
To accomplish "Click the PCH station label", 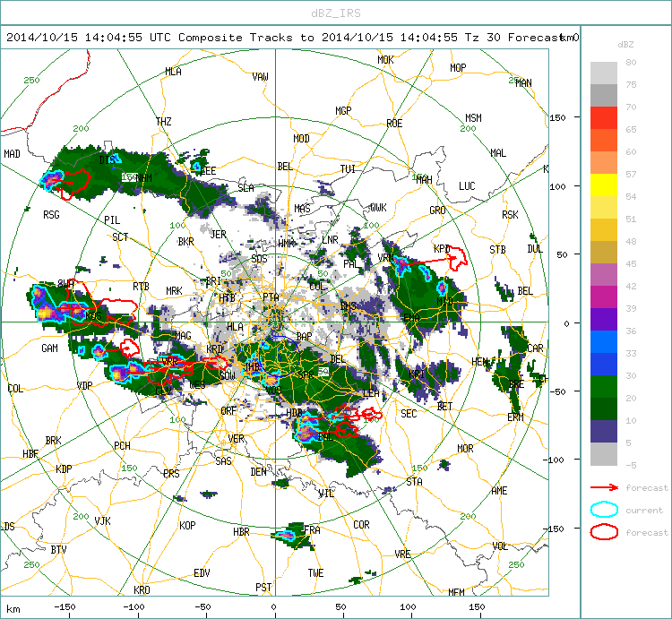I will pyautogui.click(x=122, y=446).
